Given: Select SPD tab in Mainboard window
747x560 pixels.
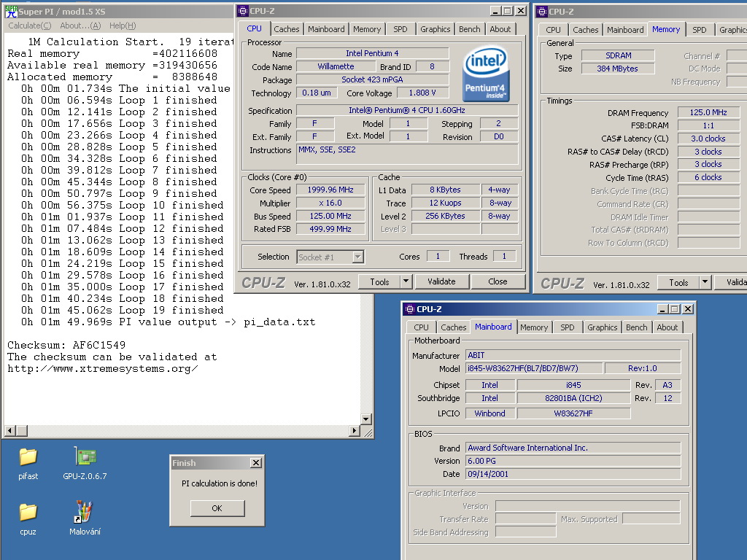Looking at the screenshot, I should point(568,327).
